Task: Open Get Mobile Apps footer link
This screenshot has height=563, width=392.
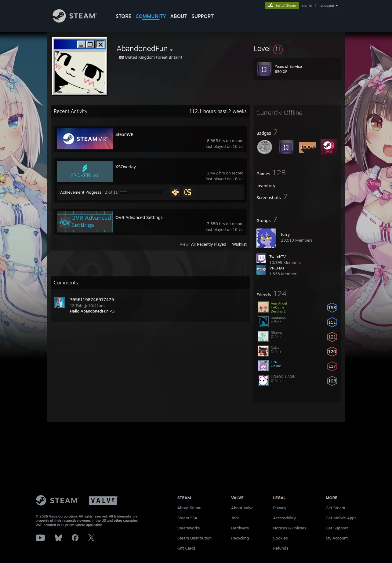Action: pos(341,518)
